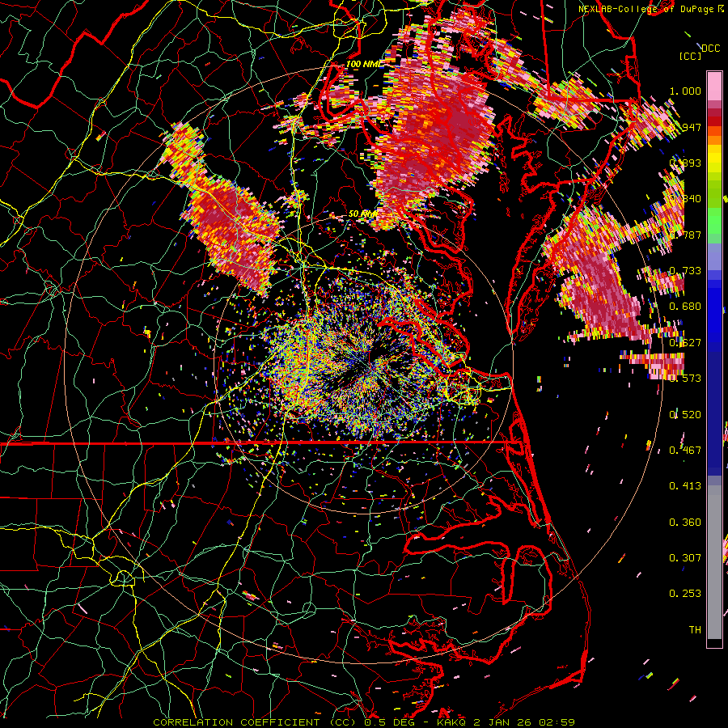728x728 pixels.
Task: Click the 02:59 timestamp
Action: [557, 722]
